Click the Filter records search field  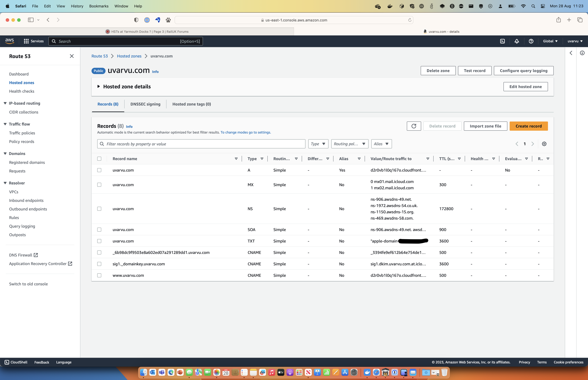[x=201, y=144]
